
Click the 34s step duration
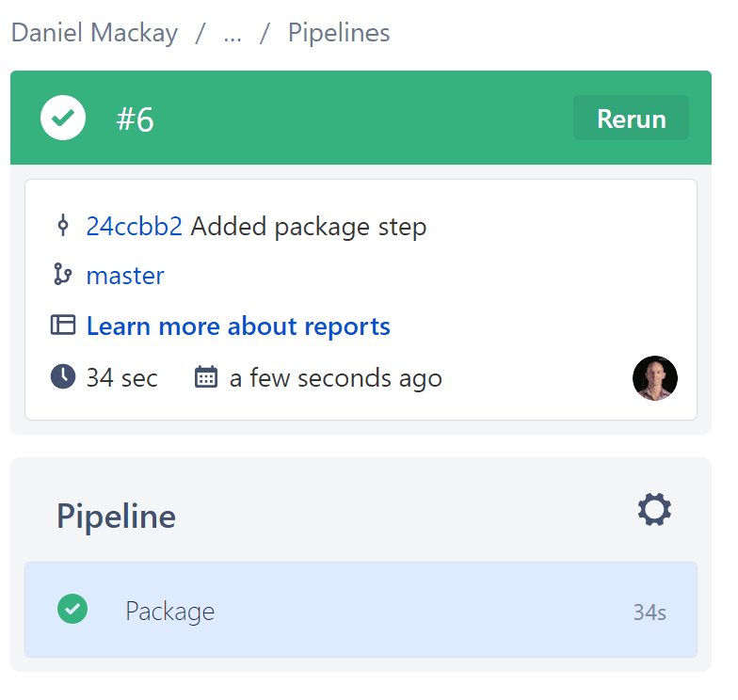coord(650,612)
